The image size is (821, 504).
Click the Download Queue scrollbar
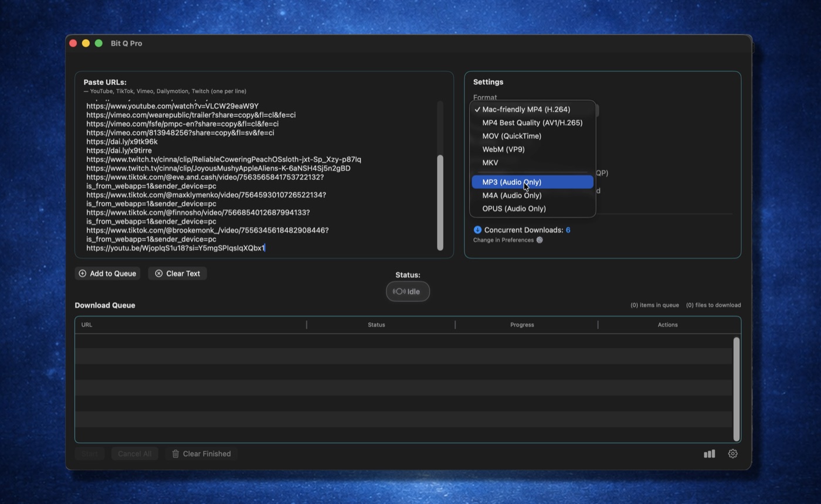[737, 389]
